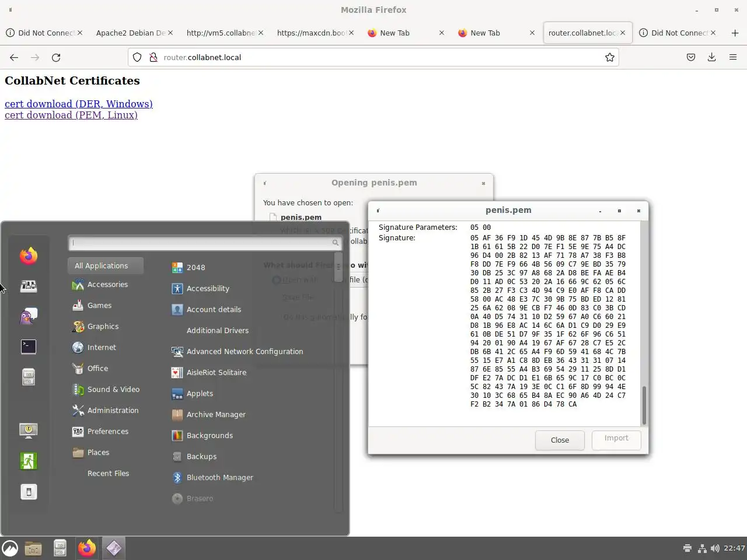The image size is (747, 560).
Task: Bookmark this page with the star icon
Action: [610, 57]
